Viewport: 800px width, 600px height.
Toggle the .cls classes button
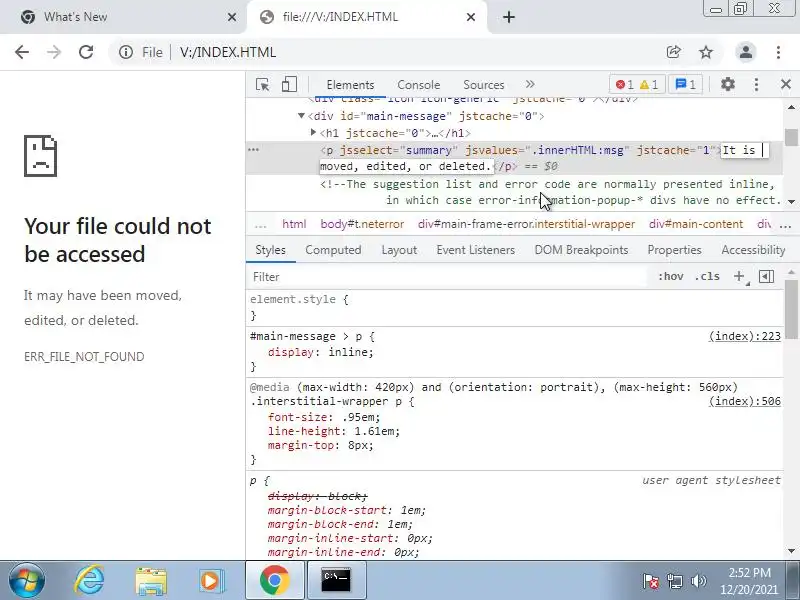pyautogui.click(x=707, y=277)
